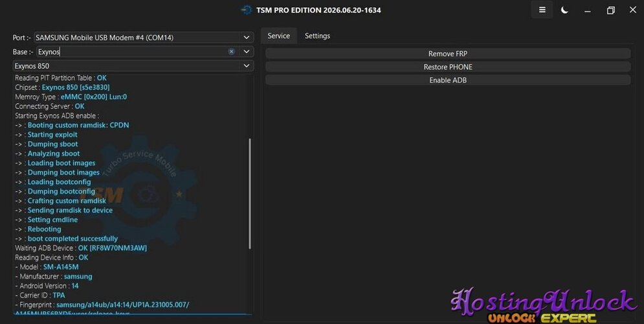Expand the Base dropdown arrow
644x324 pixels.
[247, 51]
